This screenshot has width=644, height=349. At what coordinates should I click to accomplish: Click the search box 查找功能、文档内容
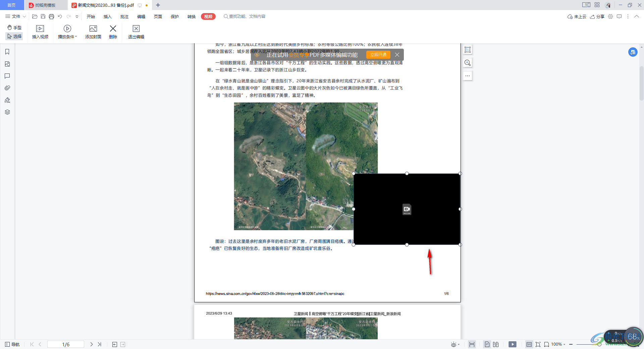(x=245, y=16)
